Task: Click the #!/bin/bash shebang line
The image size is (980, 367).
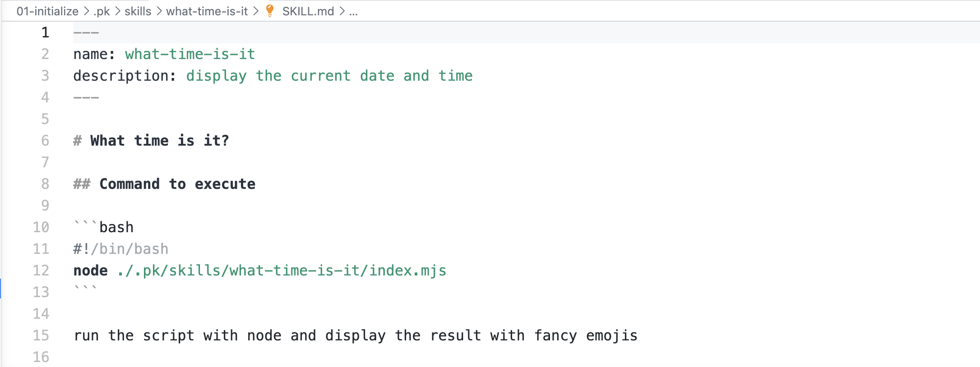Action: [121, 249]
